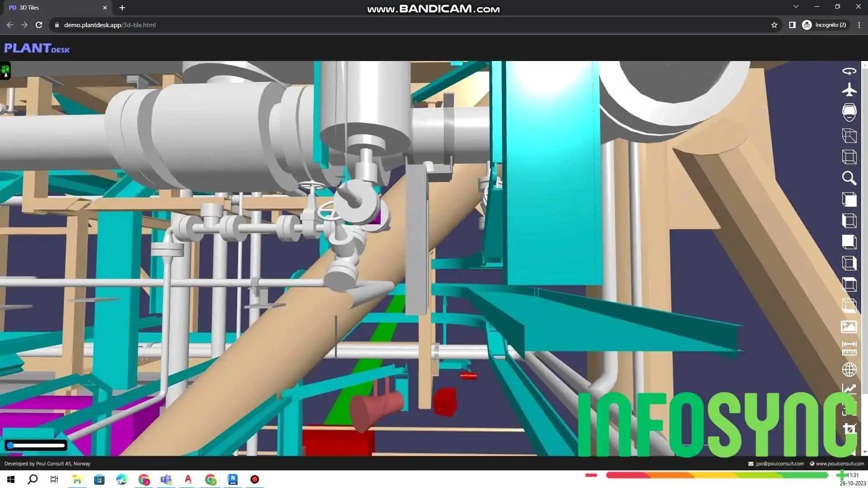
Task: Open the Incognito profile menu
Action: click(824, 25)
